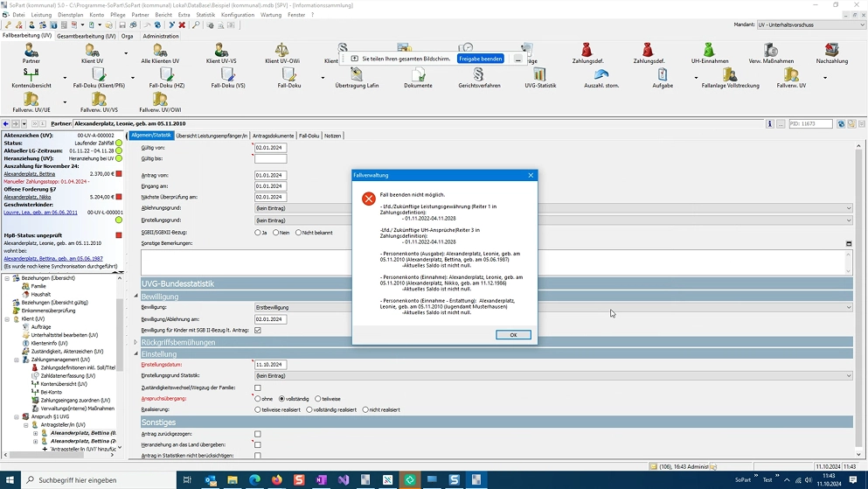The image size is (868, 489).
Task: Click the UVG-Statistik icon
Action: [x=540, y=75]
